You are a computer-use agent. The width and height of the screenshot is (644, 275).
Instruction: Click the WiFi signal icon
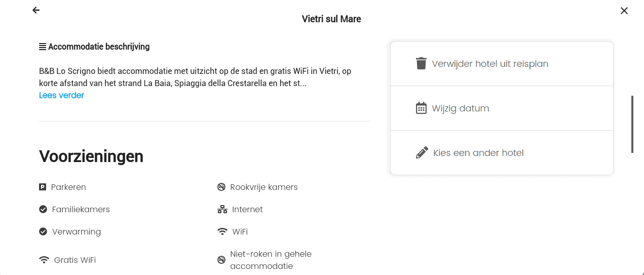(x=222, y=232)
